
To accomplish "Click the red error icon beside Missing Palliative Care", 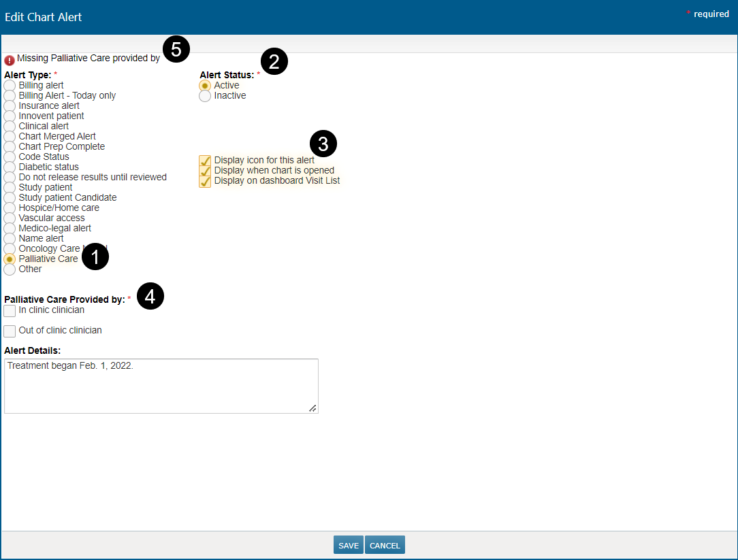I will pos(9,60).
